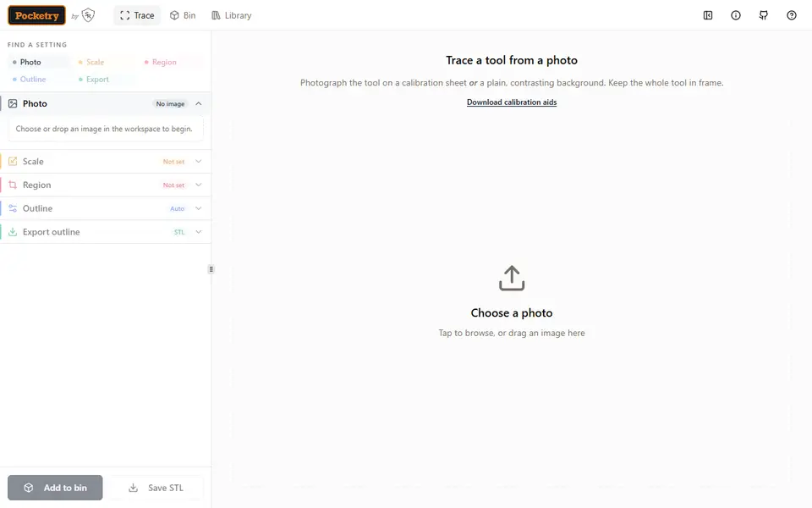This screenshot has width=812, height=508.
Task: Click the Photo section image icon
Action: (13, 103)
